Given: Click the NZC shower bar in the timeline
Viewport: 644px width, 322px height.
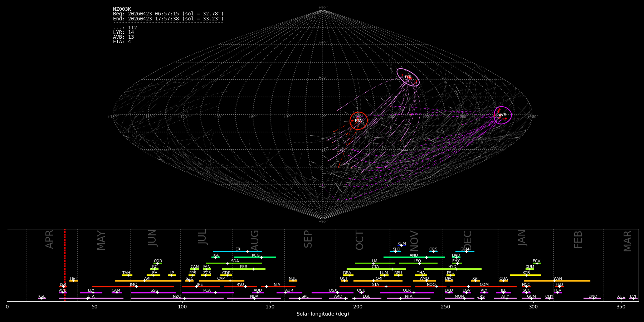Looking at the screenshot, I should click(177, 298).
